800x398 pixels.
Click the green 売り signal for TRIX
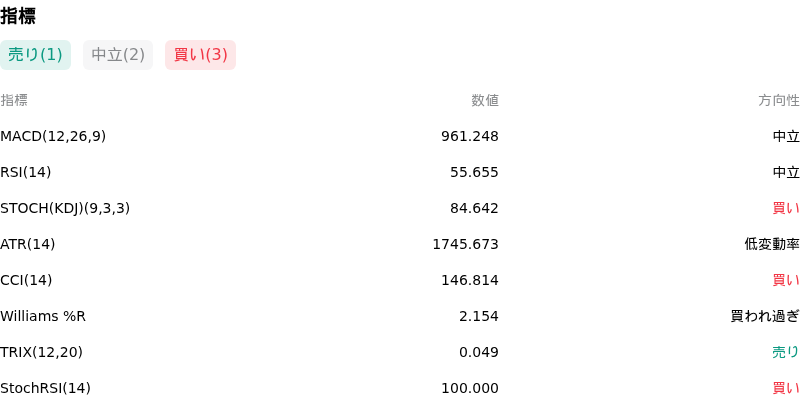[786, 352]
